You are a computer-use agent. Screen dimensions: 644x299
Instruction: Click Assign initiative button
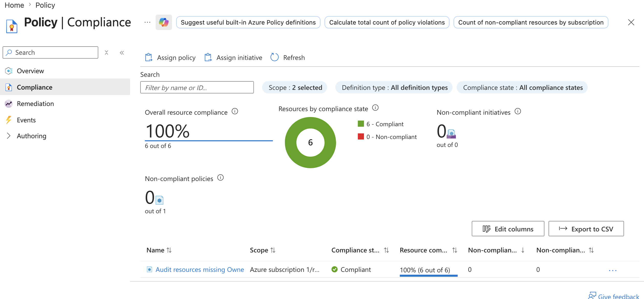click(233, 58)
